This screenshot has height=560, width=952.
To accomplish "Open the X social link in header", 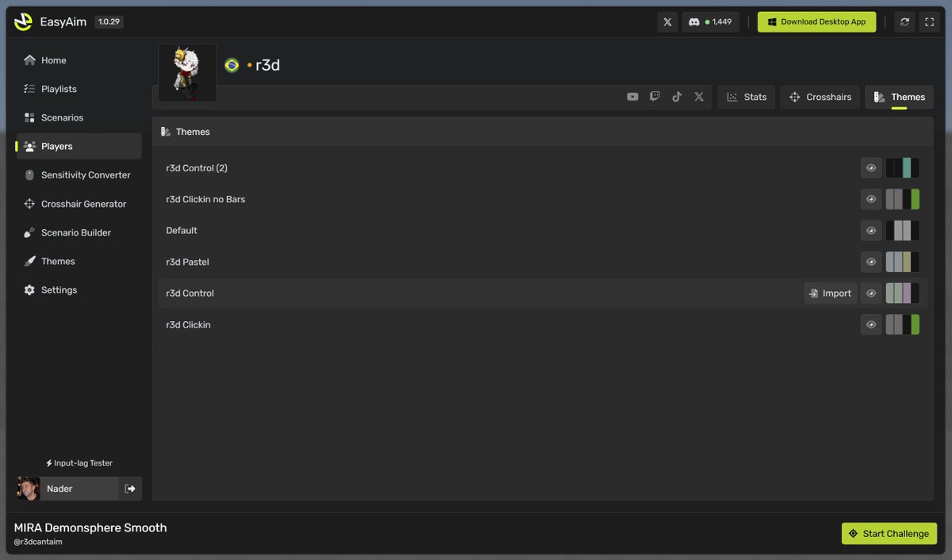I will point(667,22).
